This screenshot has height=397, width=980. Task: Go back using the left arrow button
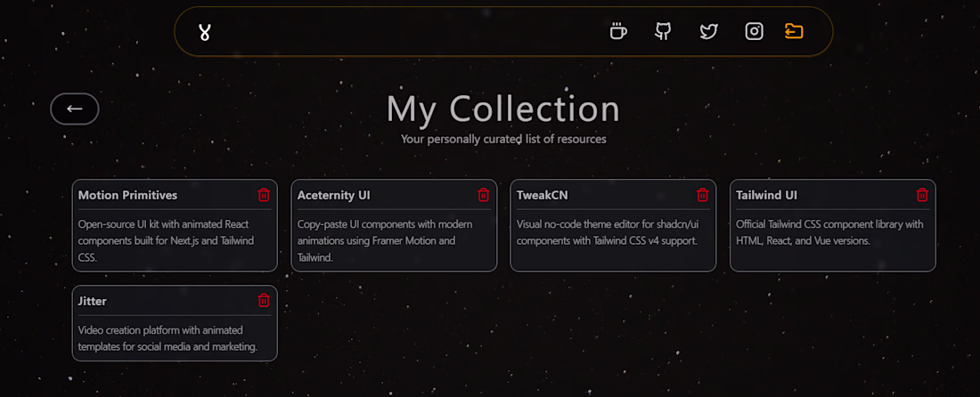point(75,109)
